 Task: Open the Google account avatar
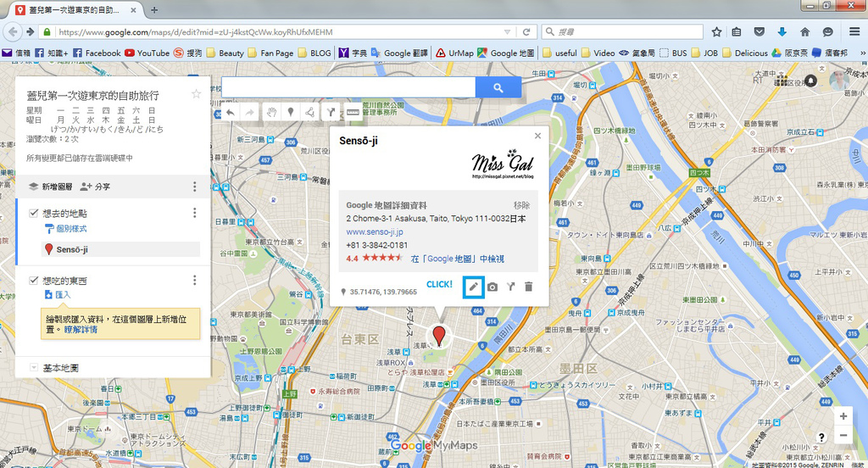click(839, 81)
